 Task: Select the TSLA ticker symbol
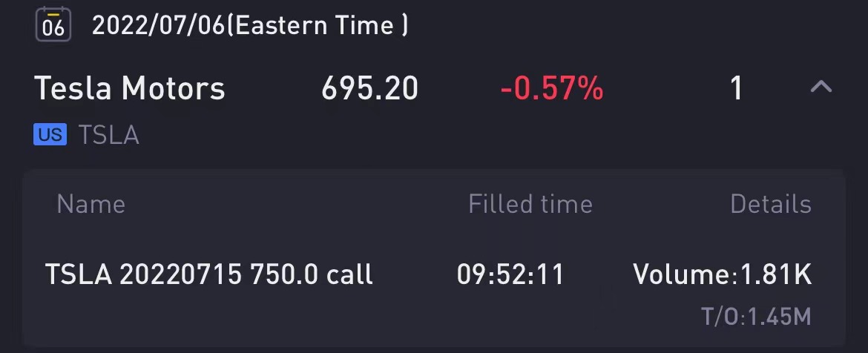[108, 135]
